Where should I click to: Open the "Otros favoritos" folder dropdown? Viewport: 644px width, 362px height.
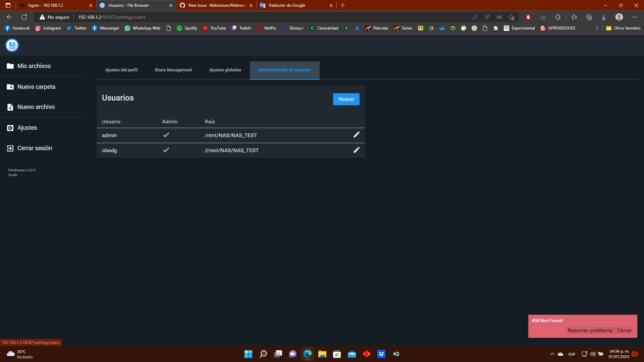(623, 28)
